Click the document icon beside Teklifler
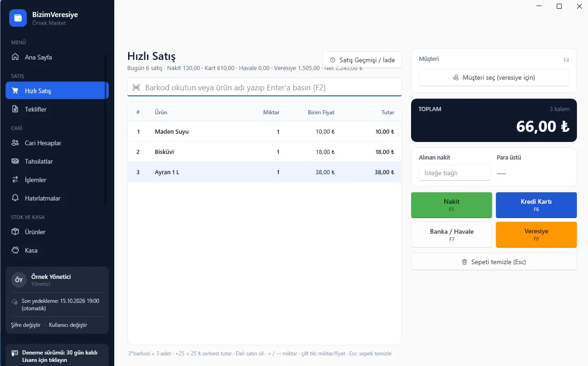Screen dimensions: 588x366 [x=15, y=109]
